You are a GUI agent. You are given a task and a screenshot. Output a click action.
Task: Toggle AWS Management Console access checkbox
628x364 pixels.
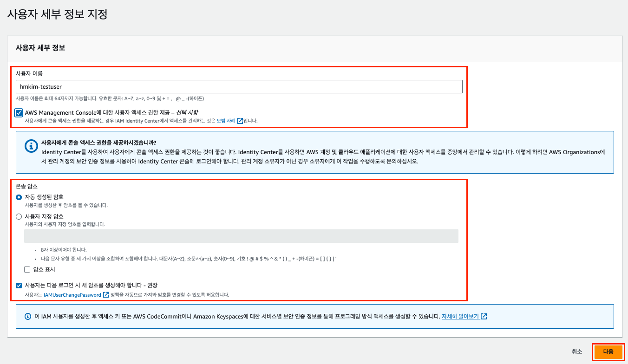(19, 113)
